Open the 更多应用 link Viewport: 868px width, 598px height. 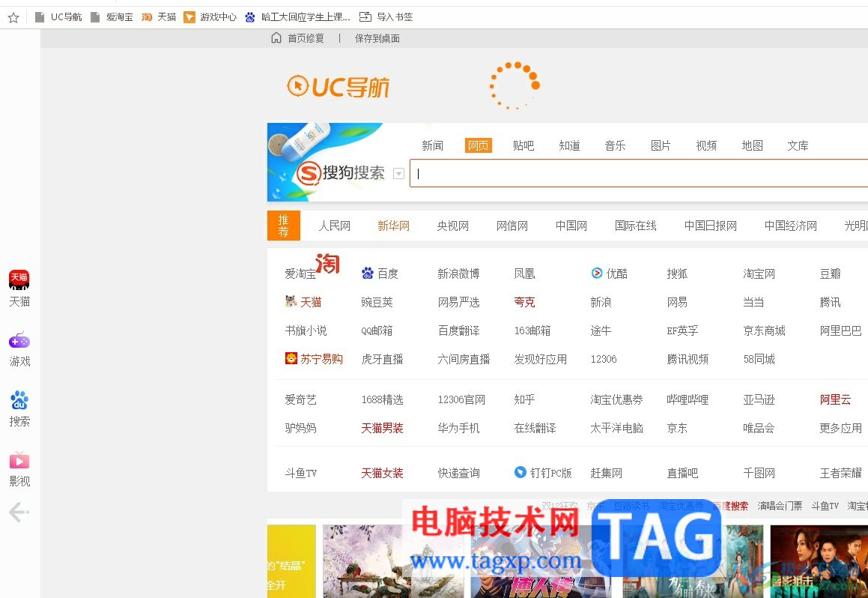coord(841,428)
